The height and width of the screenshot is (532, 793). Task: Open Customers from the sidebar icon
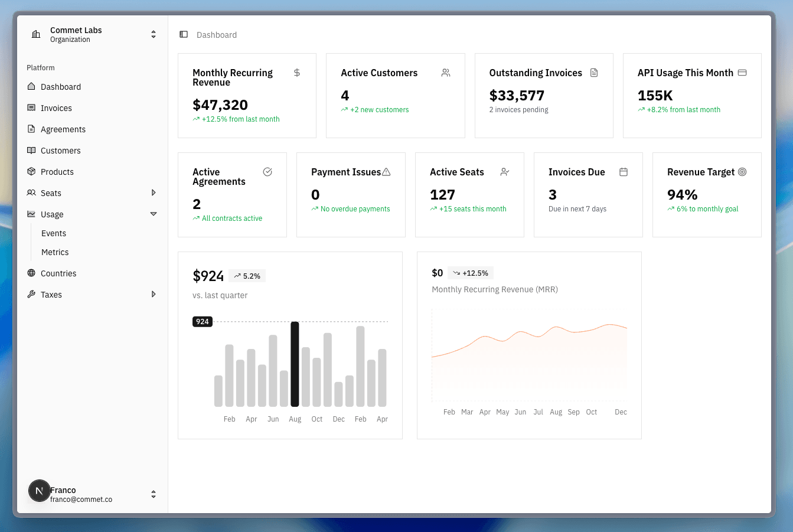coord(32,151)
